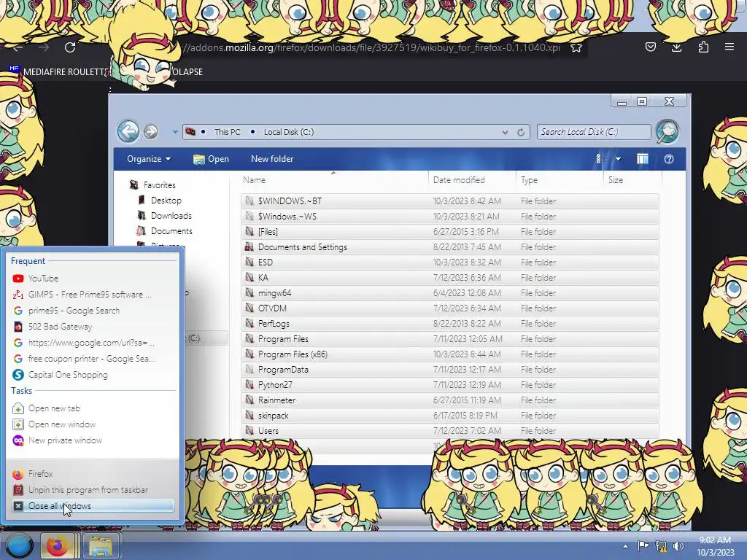Image resolution: width=747 pixels, height=560 pixels.
Task: Open GIMPS - Free Prime95 software entry
Action: tap(93, 295)
